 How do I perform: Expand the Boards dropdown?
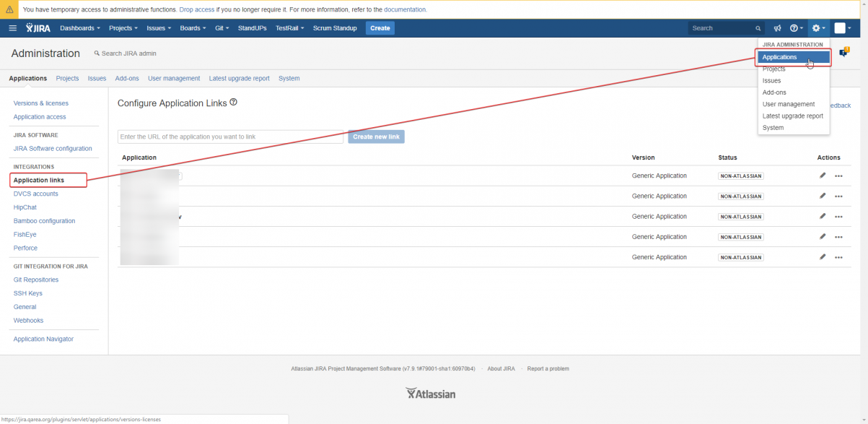(193, 28)
